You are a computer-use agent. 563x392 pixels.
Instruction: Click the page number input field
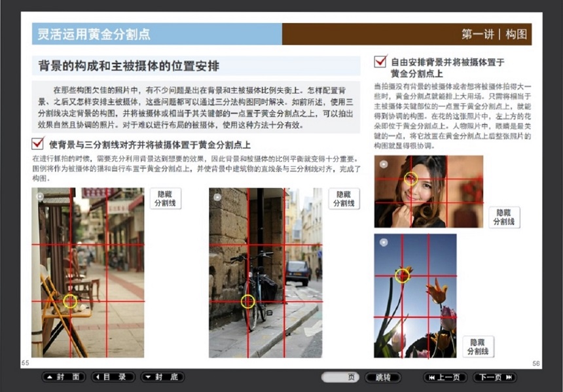tap(340, 377)
